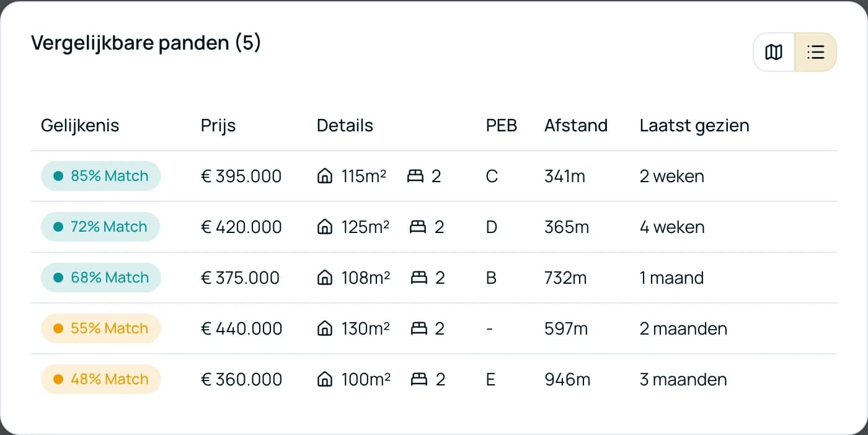The height and width of the screenshot is (435, 868).
Task: Click the bed icon in the €360.000 row
Action: pyautogui.click(x=419, y=379)
